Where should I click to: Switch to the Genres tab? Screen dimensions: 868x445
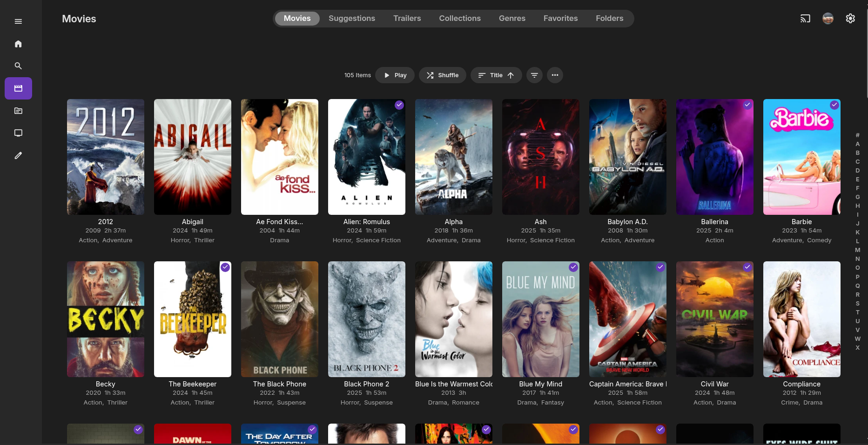click(512, 19)
